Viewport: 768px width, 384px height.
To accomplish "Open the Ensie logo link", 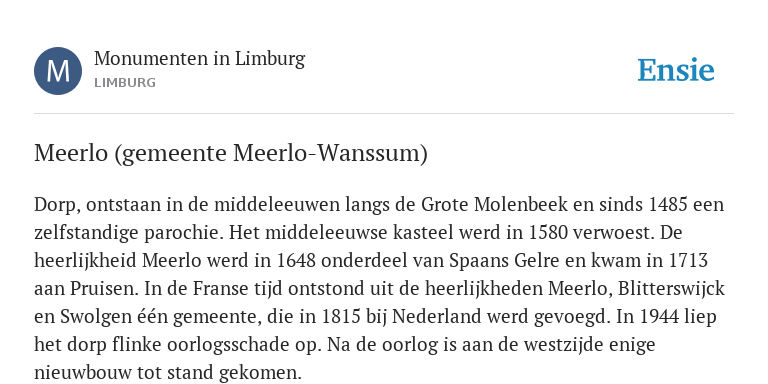I will pyautogui.click(x=676, y=71).
